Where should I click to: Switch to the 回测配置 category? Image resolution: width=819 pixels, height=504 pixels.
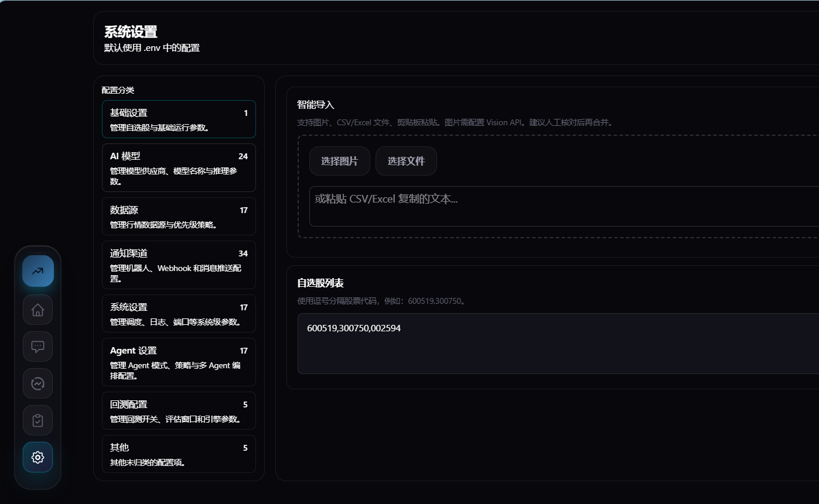click(178, 410)
